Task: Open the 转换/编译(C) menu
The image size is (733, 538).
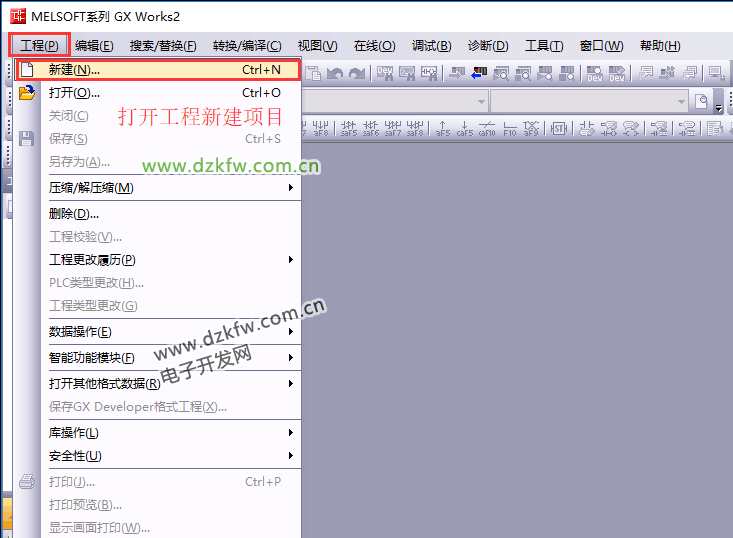Action: click(x=247, y=46)
